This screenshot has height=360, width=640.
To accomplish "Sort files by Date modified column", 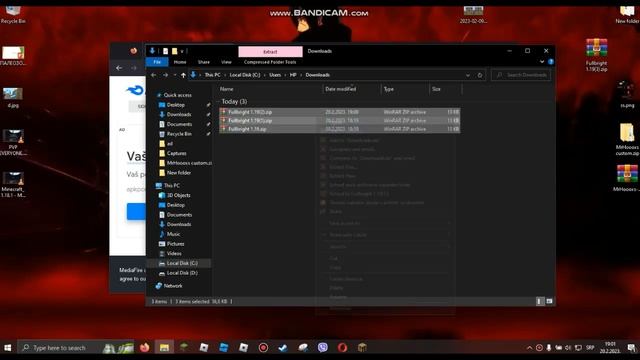I will 341,89.
